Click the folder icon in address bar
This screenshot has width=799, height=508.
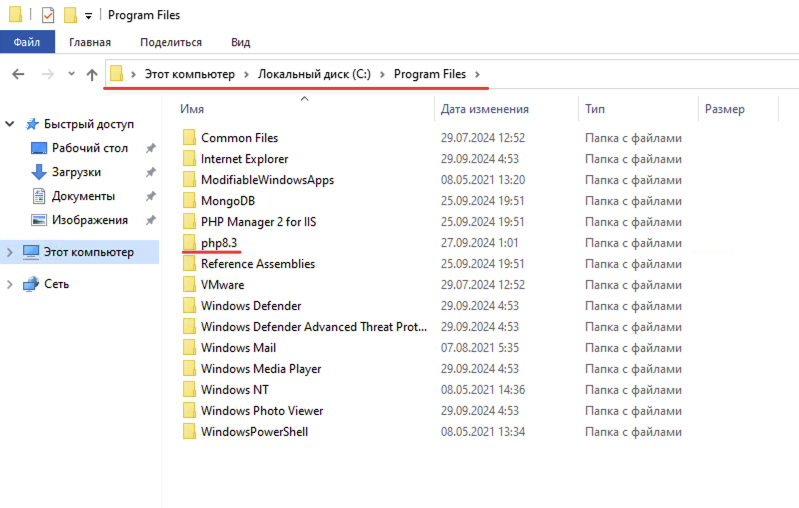point(117,74)
